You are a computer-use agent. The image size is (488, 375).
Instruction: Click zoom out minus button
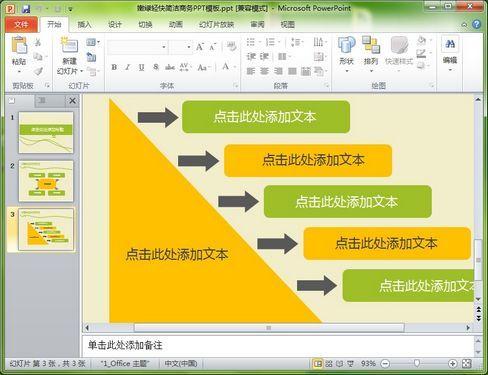[x=385, y=364]
